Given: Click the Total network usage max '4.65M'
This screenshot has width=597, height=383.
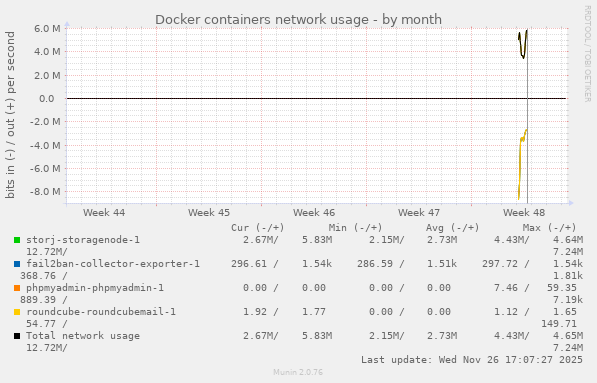Looking at the screenshot, I should [x=568, y=335].
